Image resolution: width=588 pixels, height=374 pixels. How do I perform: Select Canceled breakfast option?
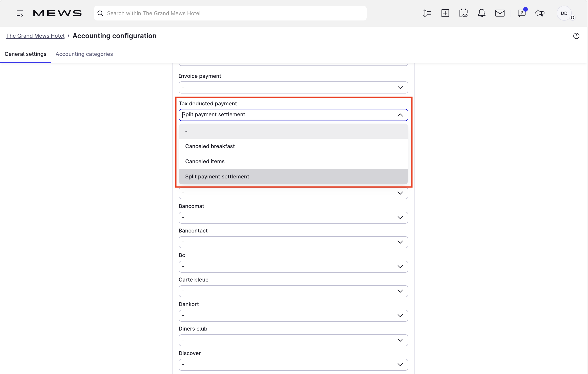[293, 146]
